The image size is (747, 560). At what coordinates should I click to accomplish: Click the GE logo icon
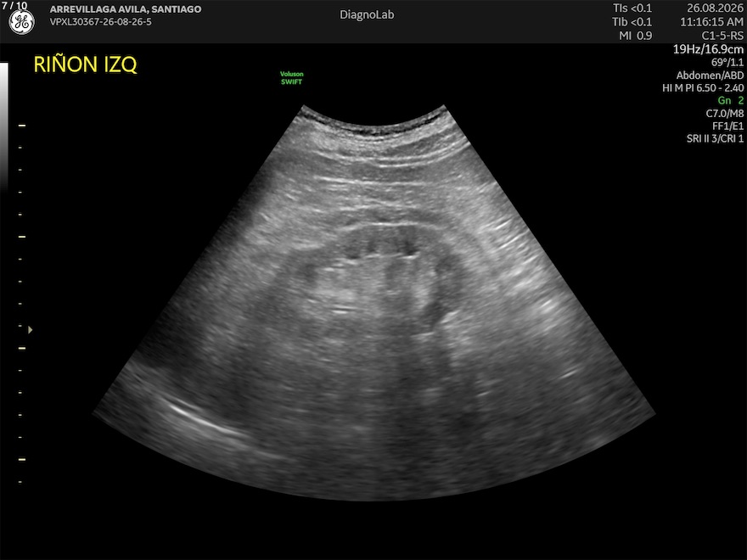point(22,22)
